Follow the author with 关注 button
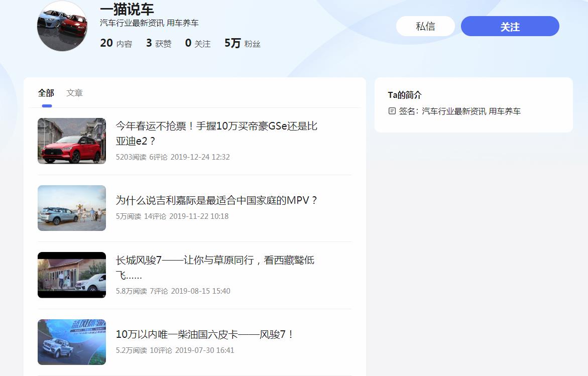 point(510,26)
